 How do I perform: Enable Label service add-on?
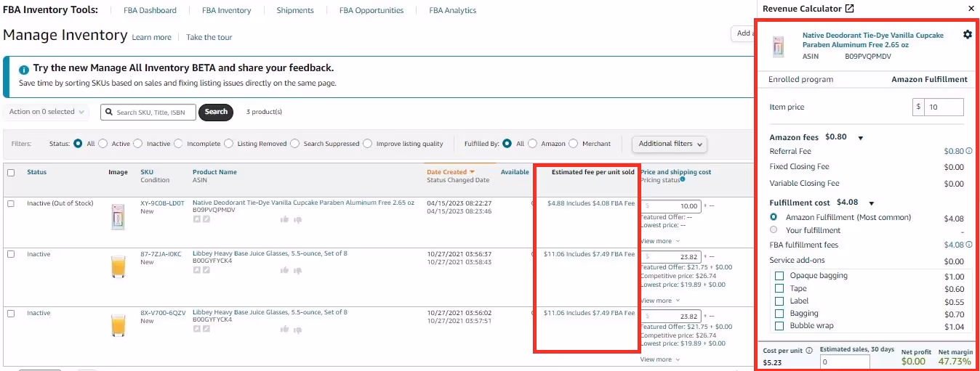pyautogui.click(x=779, y=301)
